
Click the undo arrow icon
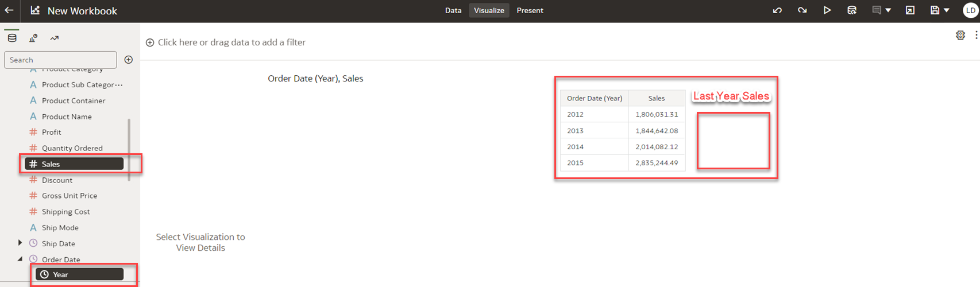[777, 10]
